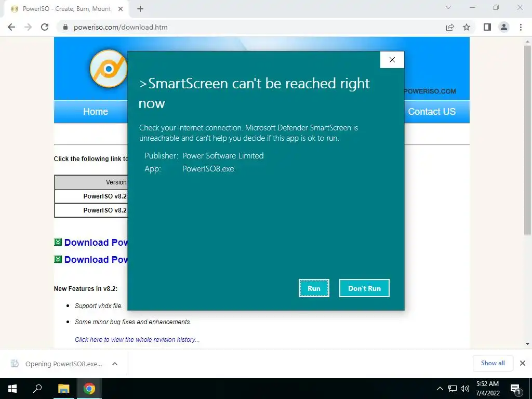Click Chrome forward navigation arrow
532x399 pixels.
pos(28,27)
